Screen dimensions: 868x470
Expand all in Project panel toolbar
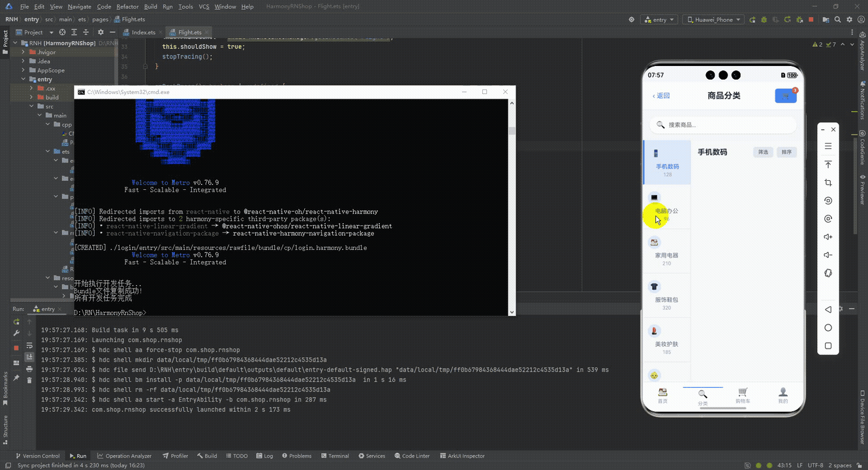[x=73, y=32]
